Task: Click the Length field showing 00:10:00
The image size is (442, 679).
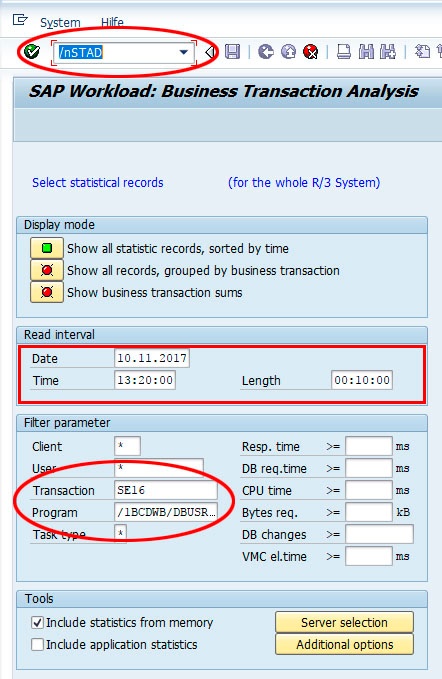Action: point(362,380)
